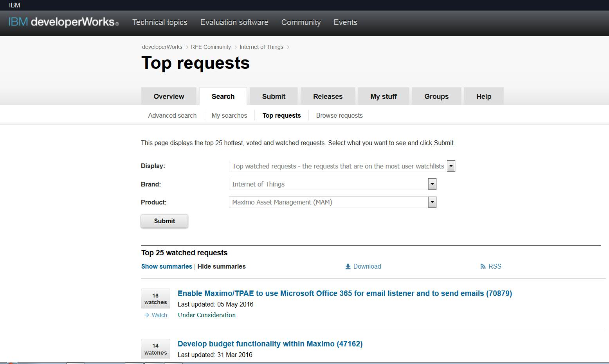Screen dimensions: 609x364
Task: Click the Top 25 watched requests heading
Action: [x=184, y=253]
